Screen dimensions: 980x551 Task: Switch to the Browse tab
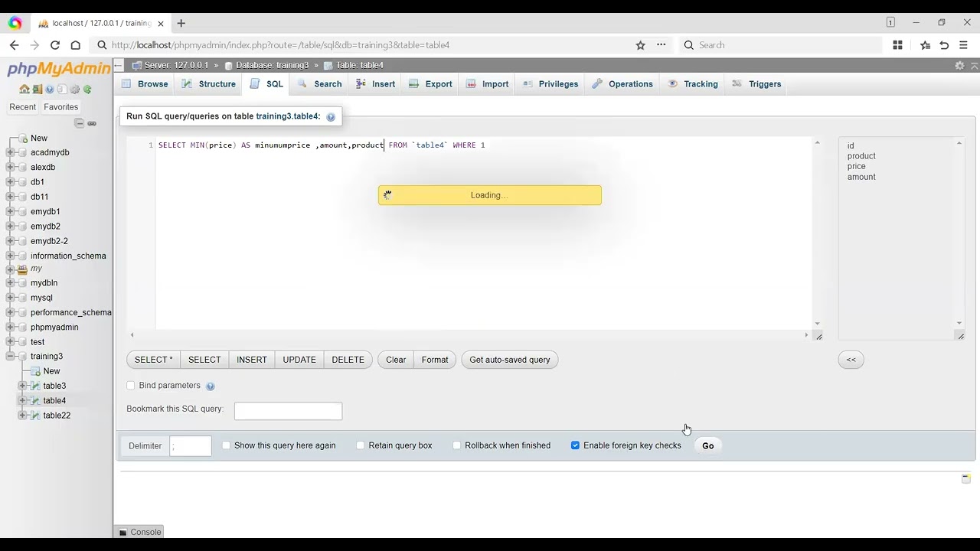click(x=145, y=84)
